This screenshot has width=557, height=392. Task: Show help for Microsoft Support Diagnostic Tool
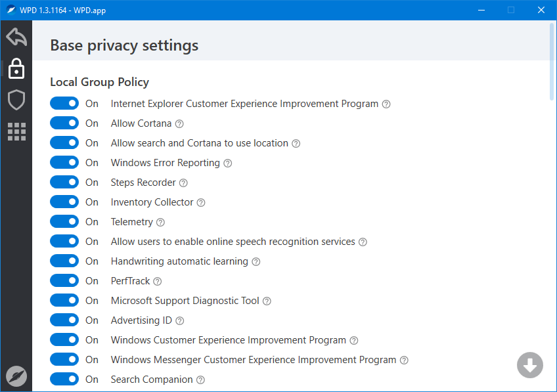click(267, 301)
